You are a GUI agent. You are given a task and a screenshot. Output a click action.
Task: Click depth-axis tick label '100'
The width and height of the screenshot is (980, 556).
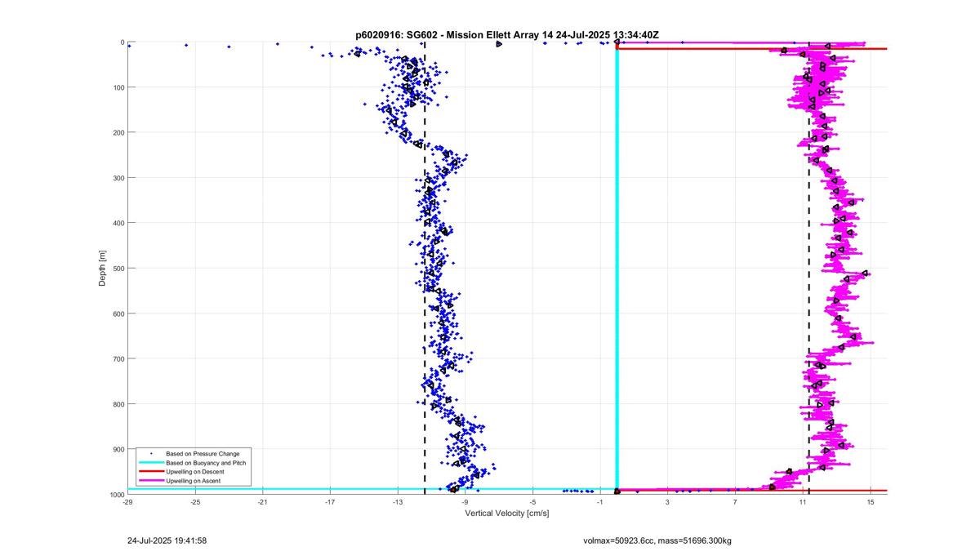pyautogui.click(x=118, y=87)
